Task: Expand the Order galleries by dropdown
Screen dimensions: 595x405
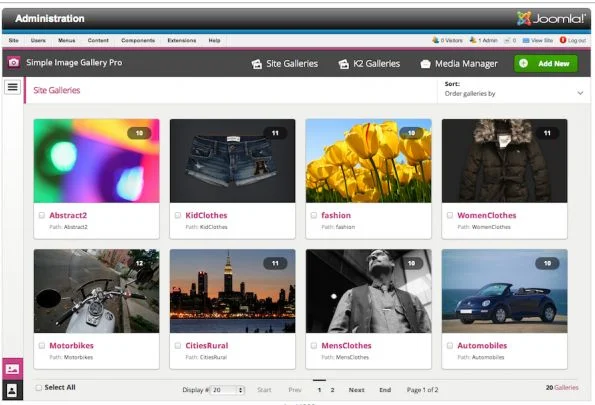Action: point(514,90)
